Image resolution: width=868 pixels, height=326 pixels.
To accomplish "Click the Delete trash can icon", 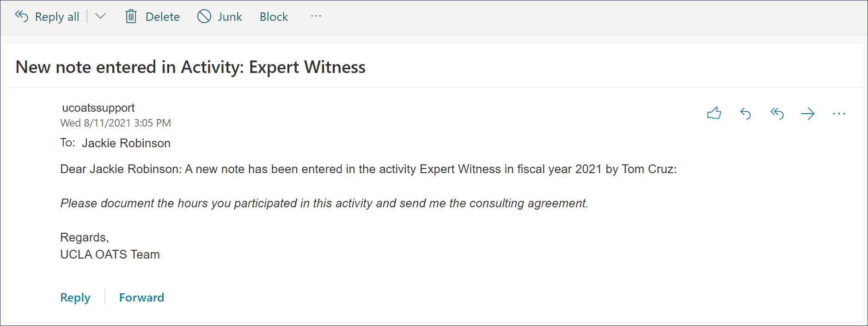I will 131,17.
